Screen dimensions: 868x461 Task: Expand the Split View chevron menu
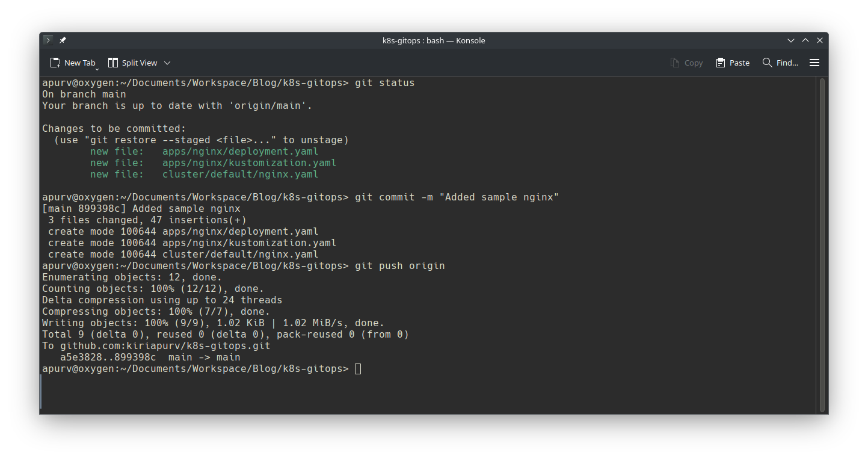coord(167,63)
